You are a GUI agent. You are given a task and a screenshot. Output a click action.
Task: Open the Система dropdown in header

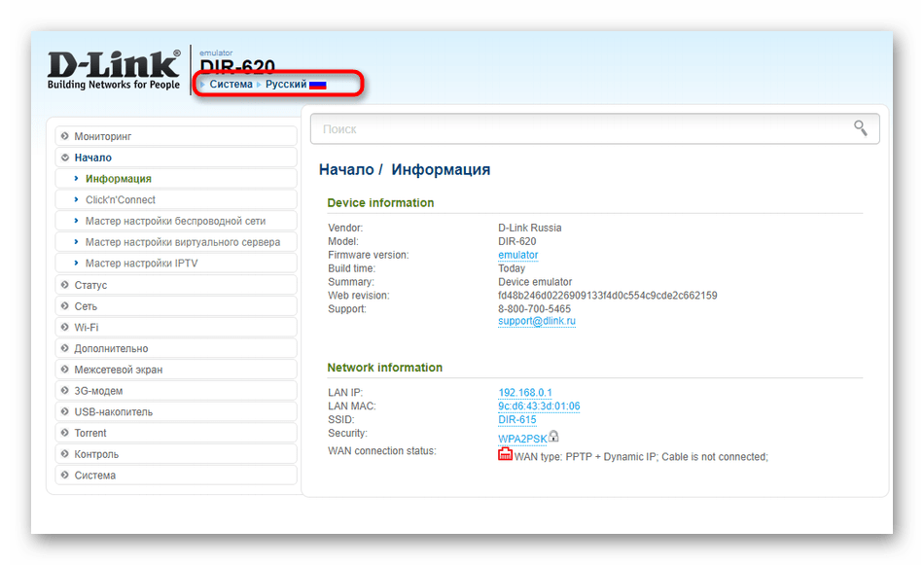coord(231,85)
